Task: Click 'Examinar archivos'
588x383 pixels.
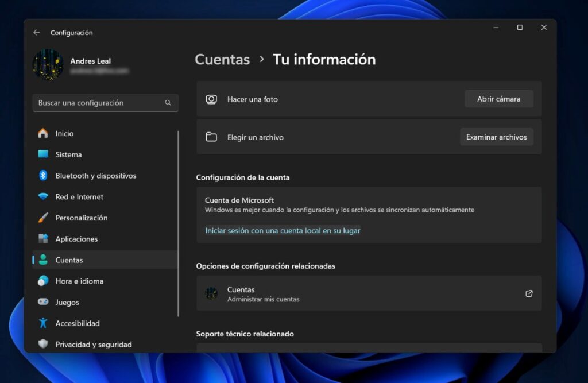Action: (496, 137)
